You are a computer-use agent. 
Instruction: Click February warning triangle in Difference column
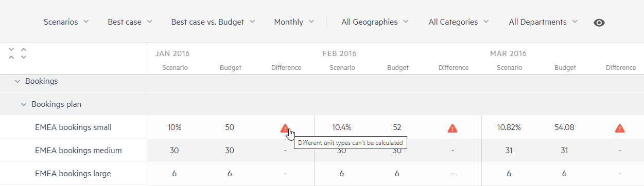tap(452, 128)
